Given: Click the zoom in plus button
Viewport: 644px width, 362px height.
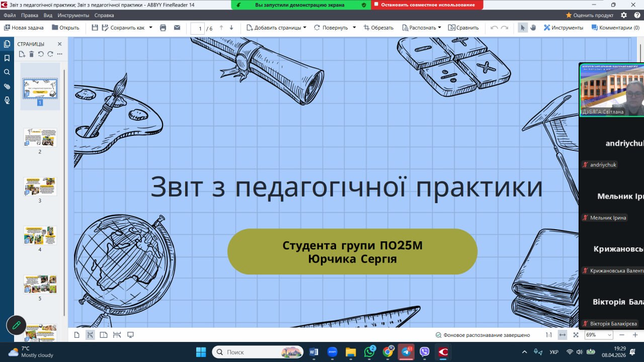Looking at the screenshot, I should [635, 335].
